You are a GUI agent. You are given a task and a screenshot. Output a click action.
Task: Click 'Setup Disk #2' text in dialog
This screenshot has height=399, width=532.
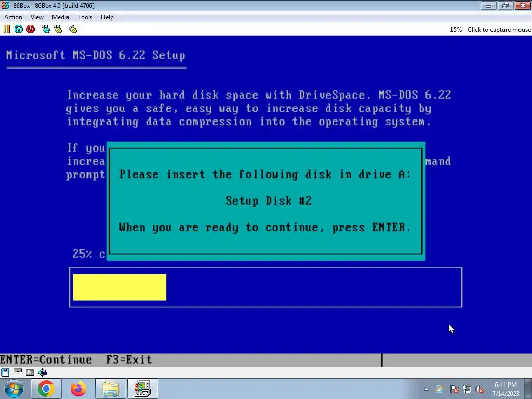pyautogui.click(x=269, y=201)
